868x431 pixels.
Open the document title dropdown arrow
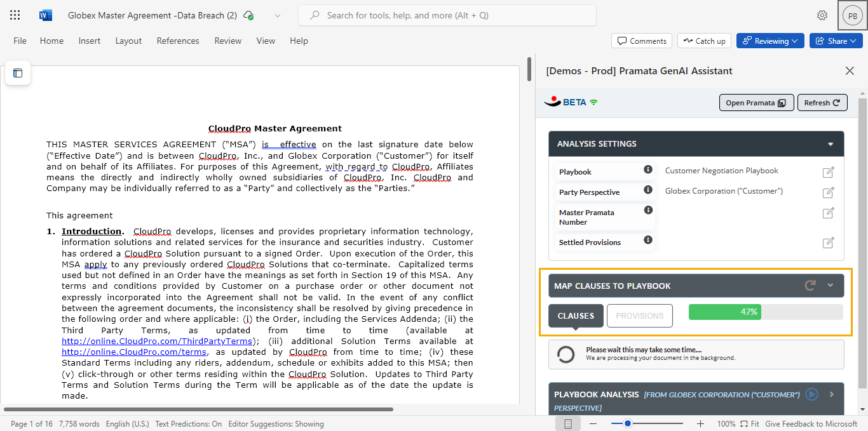[278, 15]
